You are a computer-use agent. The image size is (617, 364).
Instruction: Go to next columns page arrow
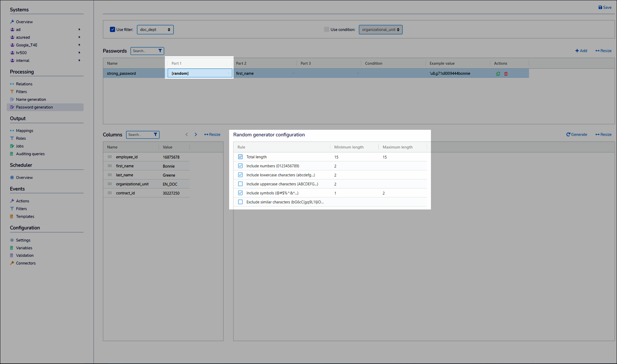[x=196, y=135]
